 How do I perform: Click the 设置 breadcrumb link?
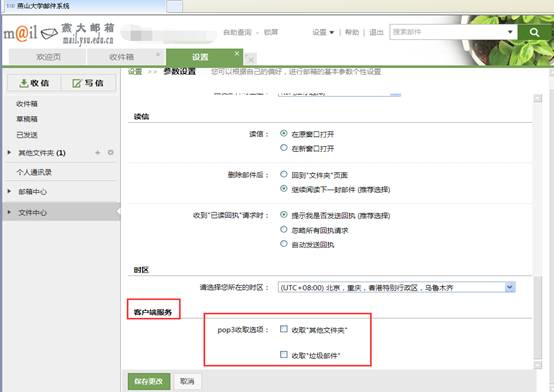[135, 71]
